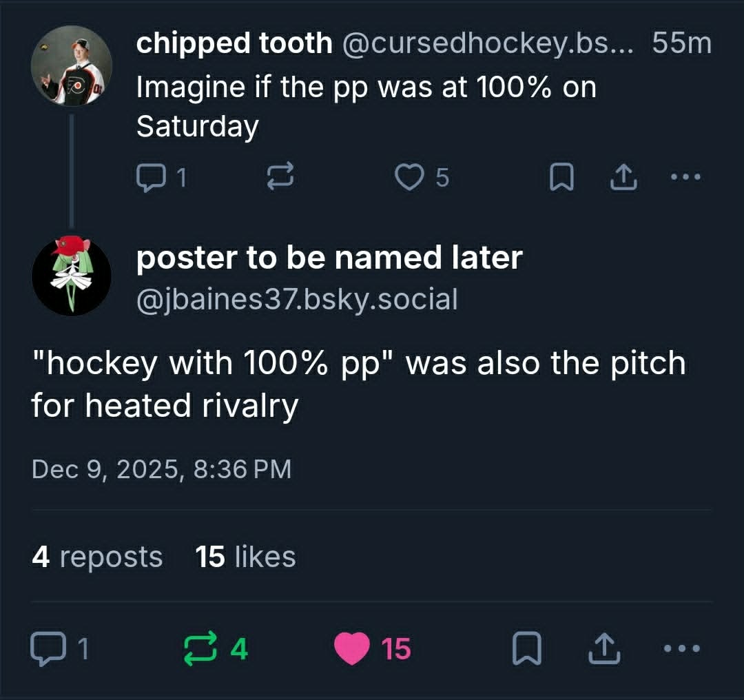Bookmark the chipped tooth post

(x=561, y=178)
